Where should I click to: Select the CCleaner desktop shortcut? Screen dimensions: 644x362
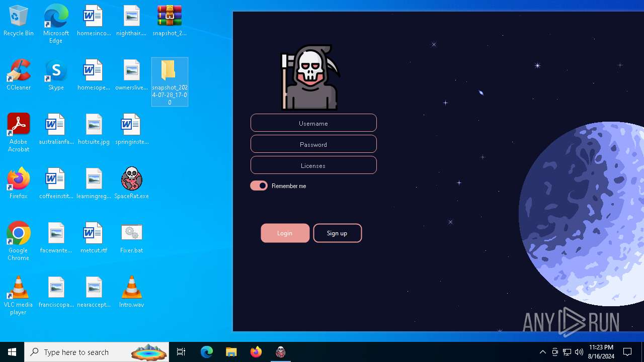click(19, 75)
